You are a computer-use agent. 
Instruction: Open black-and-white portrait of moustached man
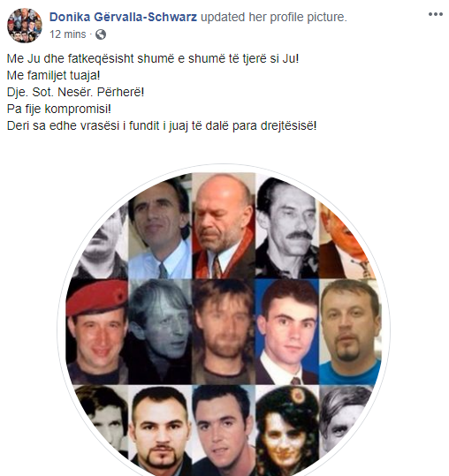287,227
